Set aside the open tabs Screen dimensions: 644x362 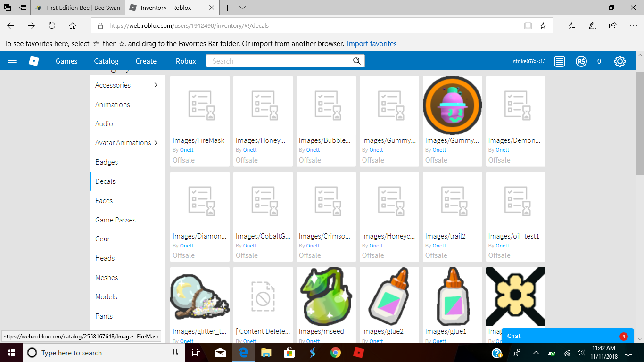tap(23, 8)
